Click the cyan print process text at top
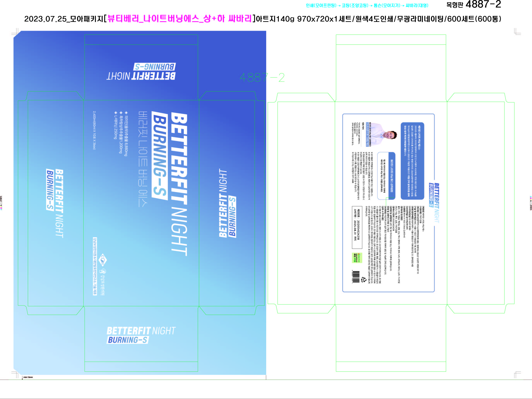The width and height of the screenshot is (532, 399). tap(367, 6)
